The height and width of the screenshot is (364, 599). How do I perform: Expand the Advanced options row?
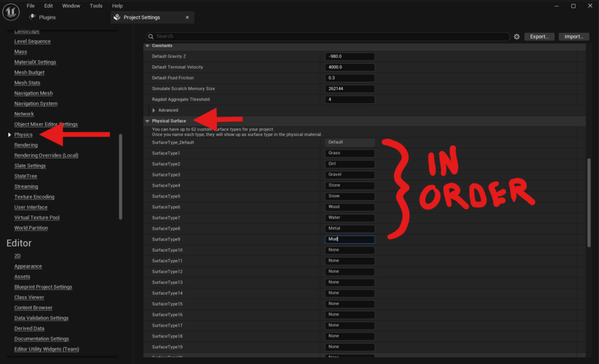(x=154, y=110)
